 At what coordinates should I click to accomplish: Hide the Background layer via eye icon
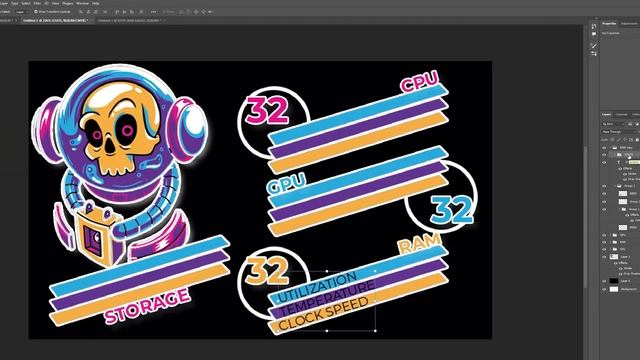604,289
